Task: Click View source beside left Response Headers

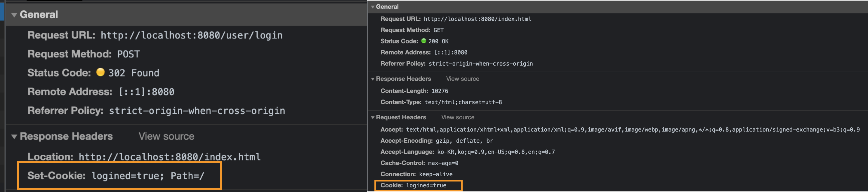Action: tap(166, 136)
